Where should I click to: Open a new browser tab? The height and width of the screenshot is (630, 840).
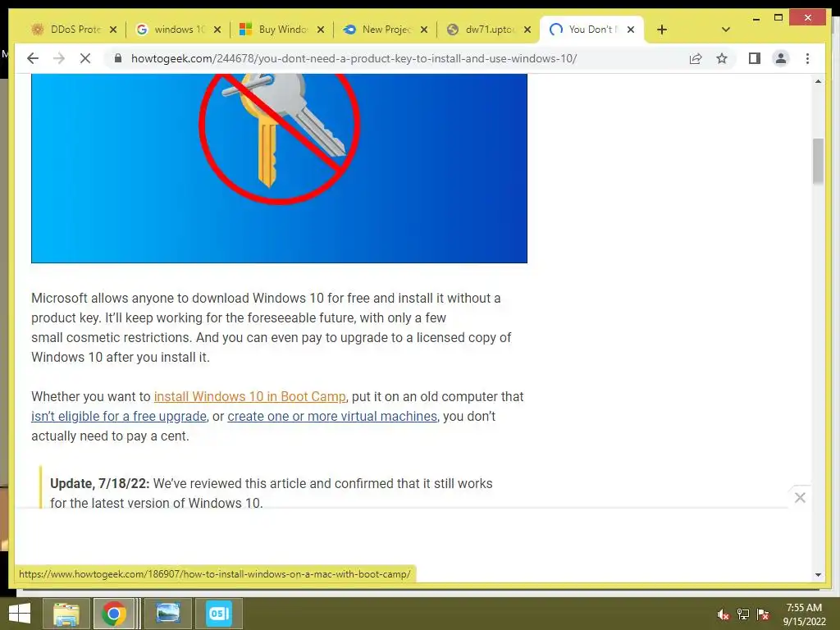(x=662, y=30)
